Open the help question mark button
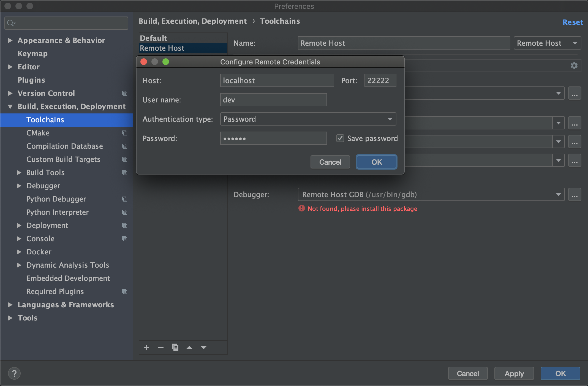The image size is (588, 386). [x=14, y=373]
